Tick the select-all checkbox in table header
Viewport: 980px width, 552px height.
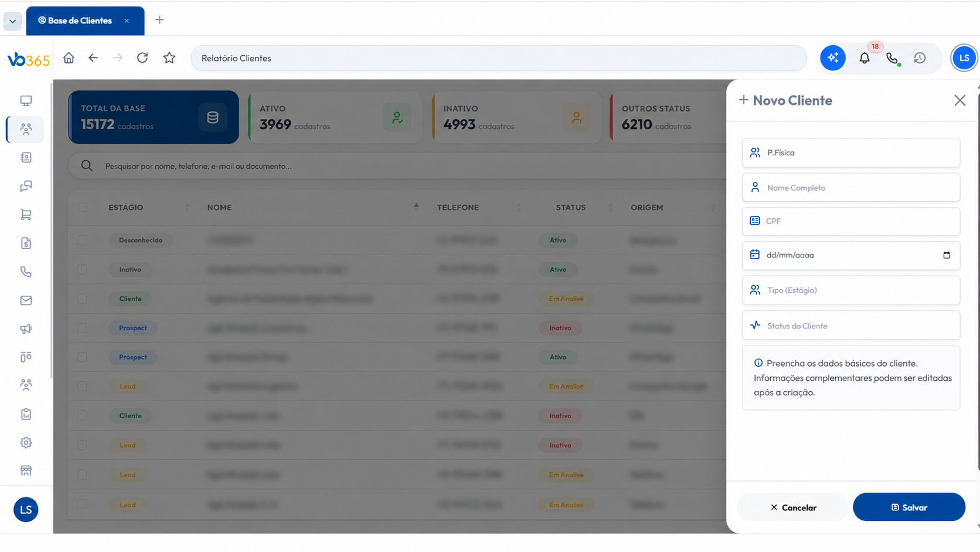82,207
